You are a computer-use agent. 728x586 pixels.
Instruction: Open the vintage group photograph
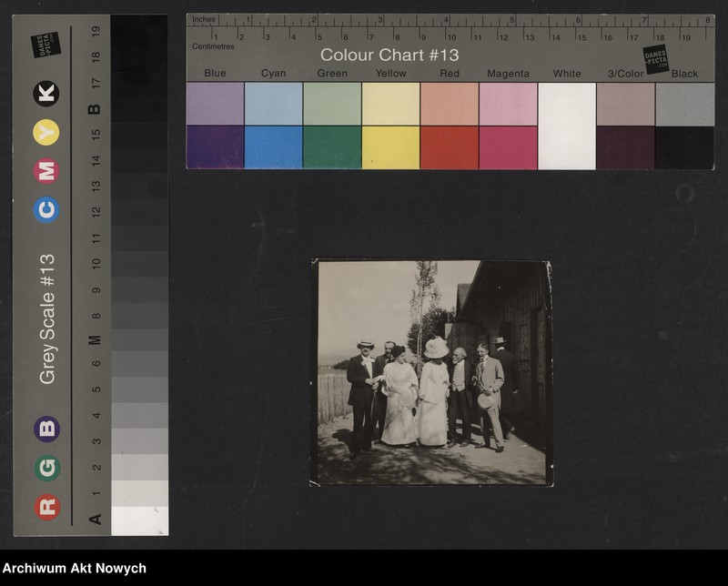431,372
